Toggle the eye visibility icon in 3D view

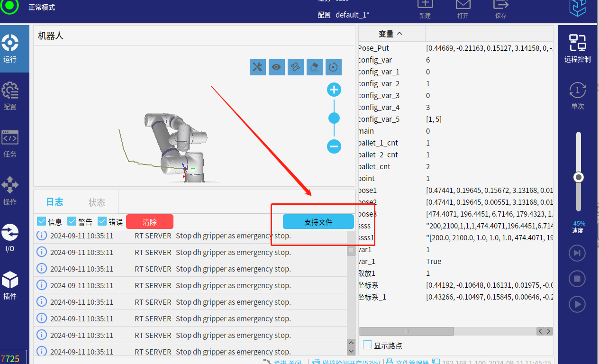276,67
